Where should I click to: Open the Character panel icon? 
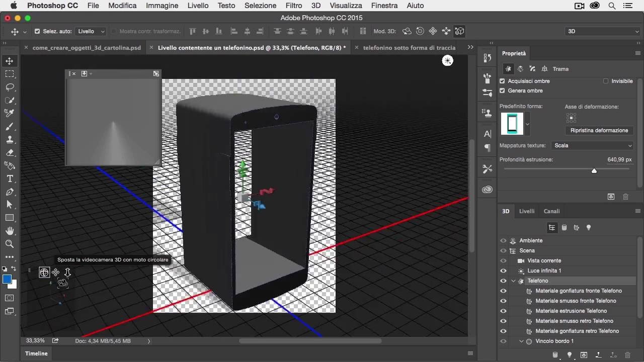coord(487,134)
